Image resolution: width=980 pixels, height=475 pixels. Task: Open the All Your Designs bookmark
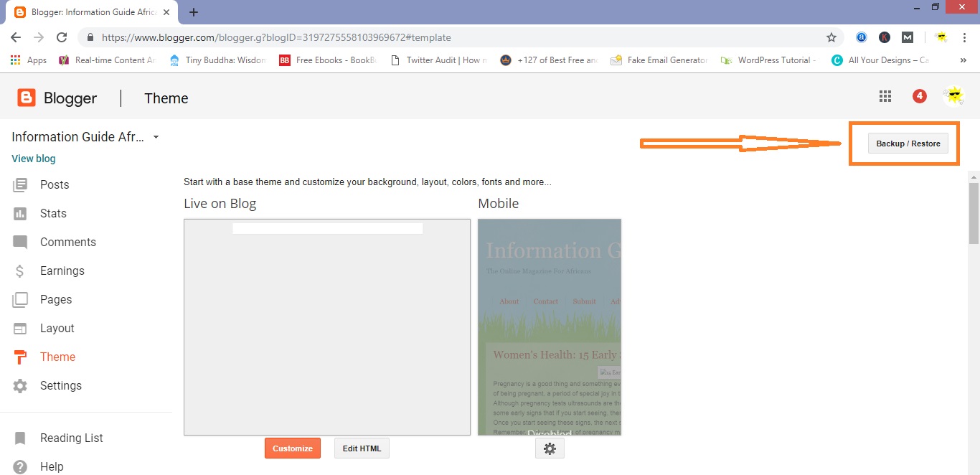[x=880, y=60]
